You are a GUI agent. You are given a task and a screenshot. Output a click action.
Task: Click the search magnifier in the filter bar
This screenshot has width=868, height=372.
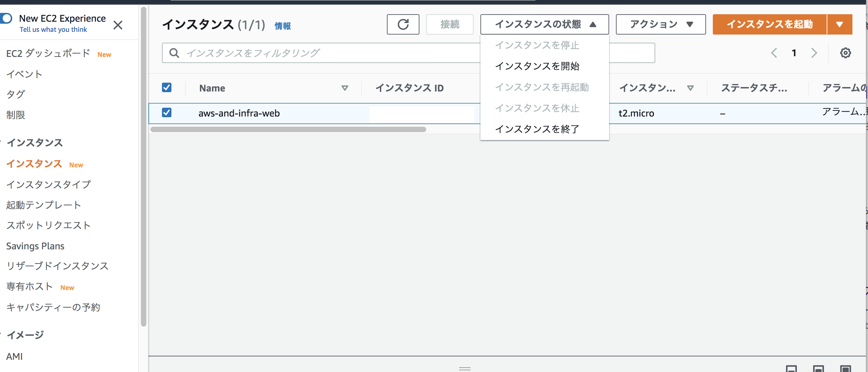(175, 53)
